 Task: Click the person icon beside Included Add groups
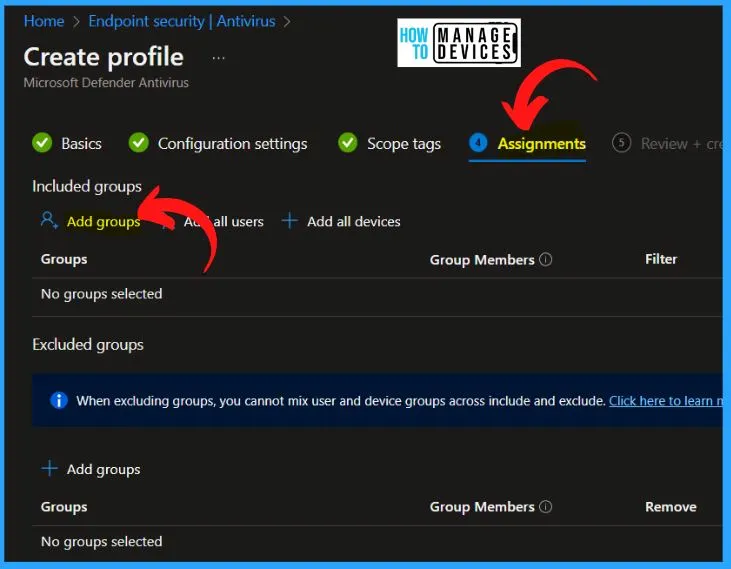coord(49,220)
